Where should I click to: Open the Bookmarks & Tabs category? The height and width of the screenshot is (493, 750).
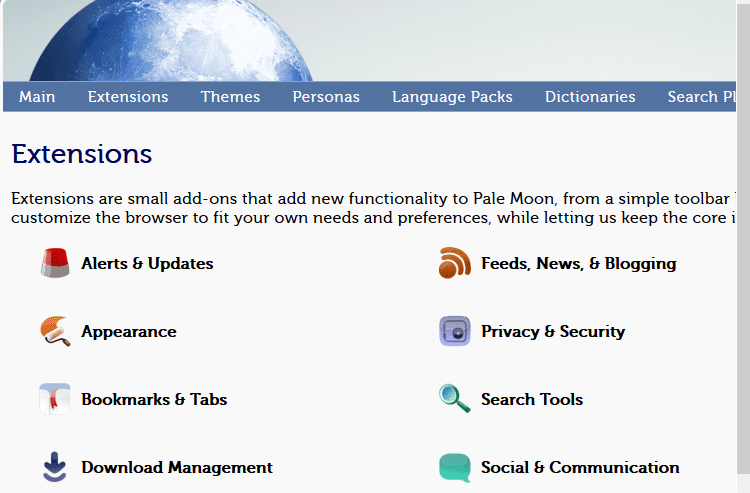154,399
